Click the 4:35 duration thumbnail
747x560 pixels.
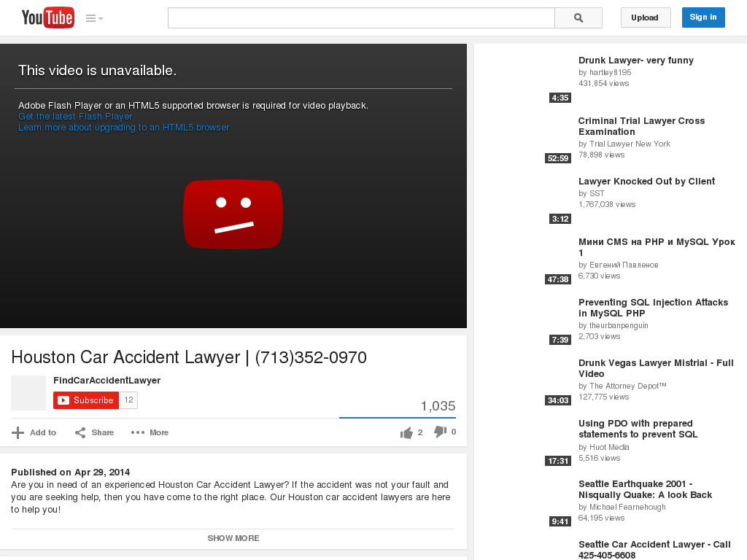pyautogui.click(x=560, y=98)
